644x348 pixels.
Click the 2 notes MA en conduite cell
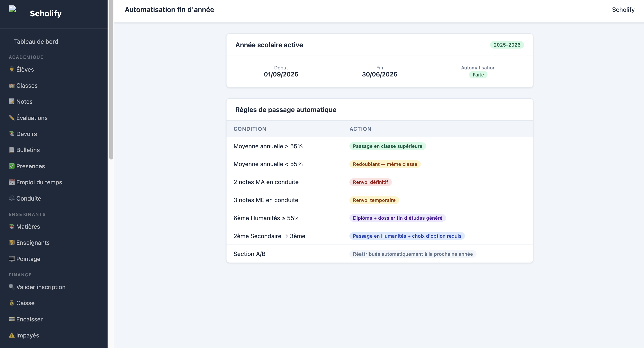[266, 182]
